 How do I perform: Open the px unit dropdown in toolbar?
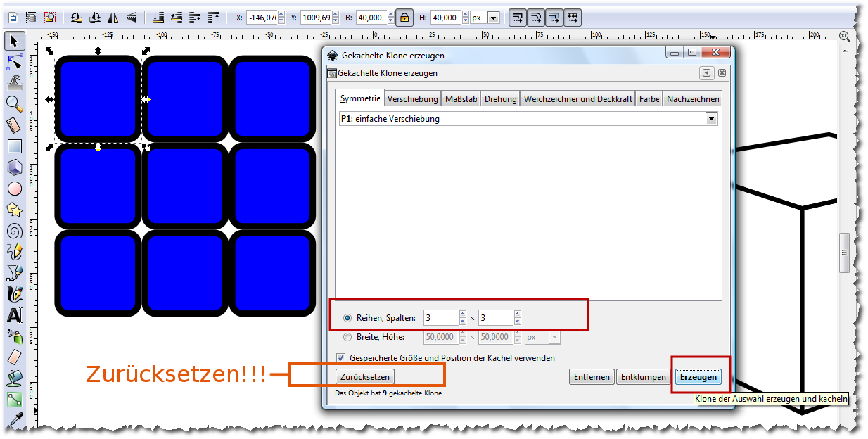[493, 18]
